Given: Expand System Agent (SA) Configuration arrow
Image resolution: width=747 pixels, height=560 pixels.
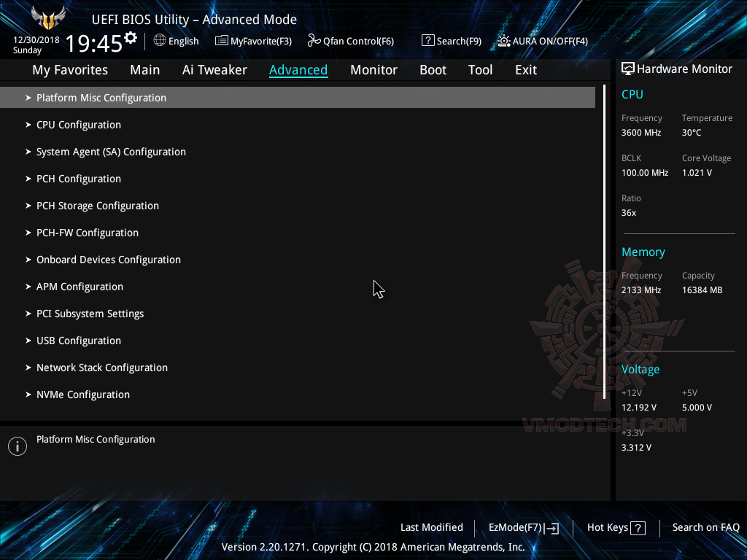Looking at the screenshot, I should click(x=28, y=152).
